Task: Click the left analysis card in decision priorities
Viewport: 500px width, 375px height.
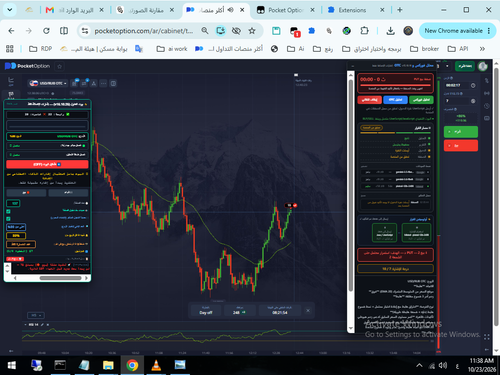Action: (x=384, y=232)
